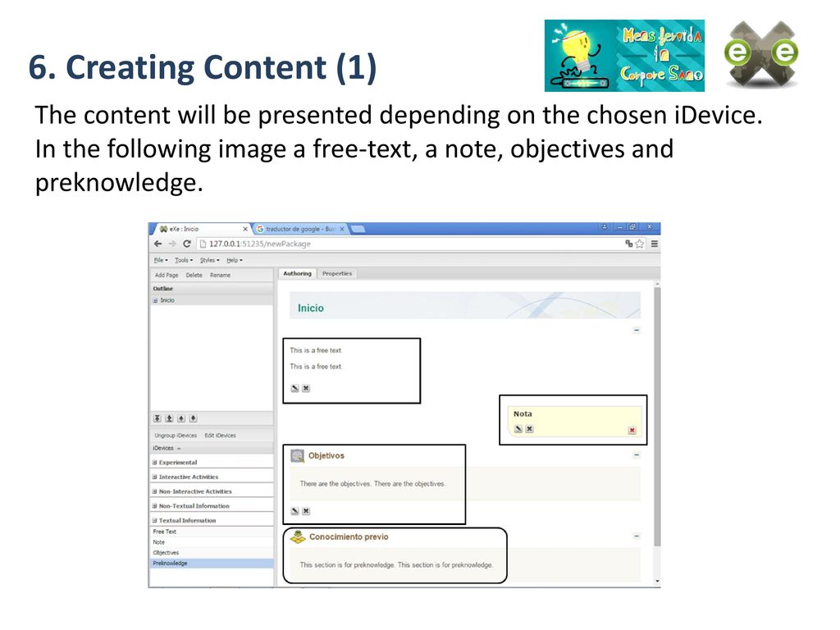
Task: Open the Chrome hamburger menu
Action: point(654,244)
